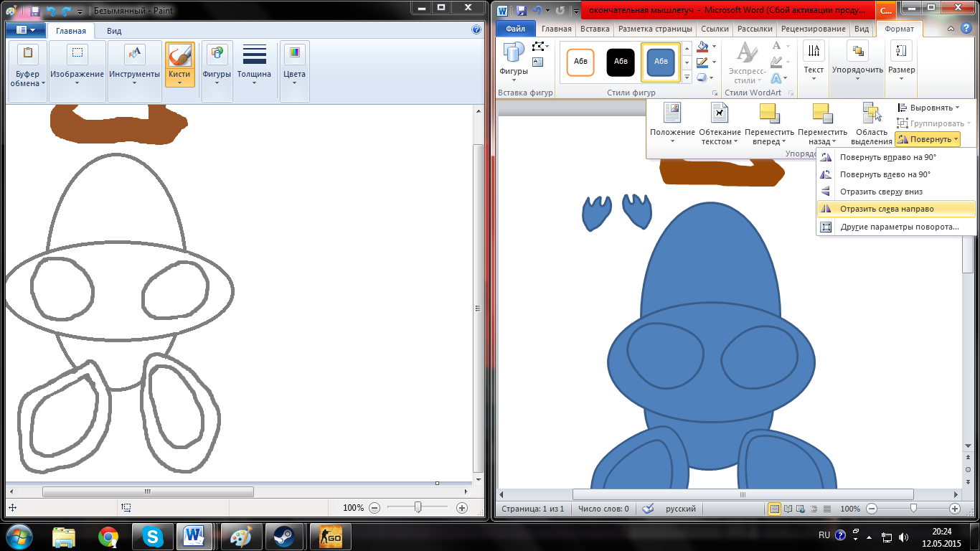Click the Print Layout view button in Word
Screen dimensions: 980x551
(x=775, y=509)
